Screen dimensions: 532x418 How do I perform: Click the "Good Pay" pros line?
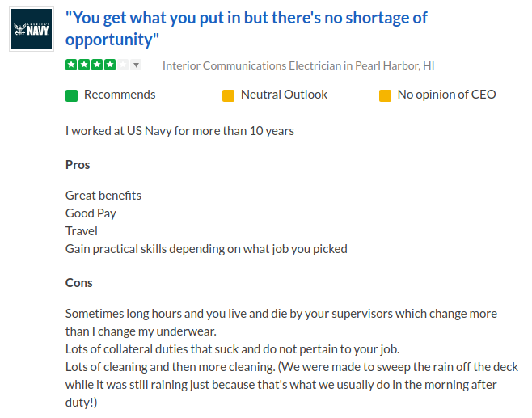[x=91, y=213]
